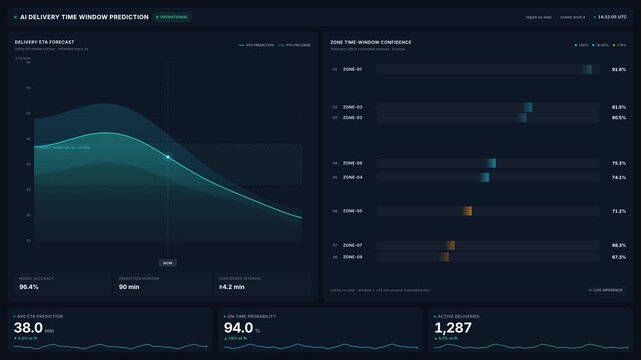Click the sparkline under Avg ETA Prediction
The width and height of the screenshot is (641, 360).
pyautogui.click(x=110, y=347)
